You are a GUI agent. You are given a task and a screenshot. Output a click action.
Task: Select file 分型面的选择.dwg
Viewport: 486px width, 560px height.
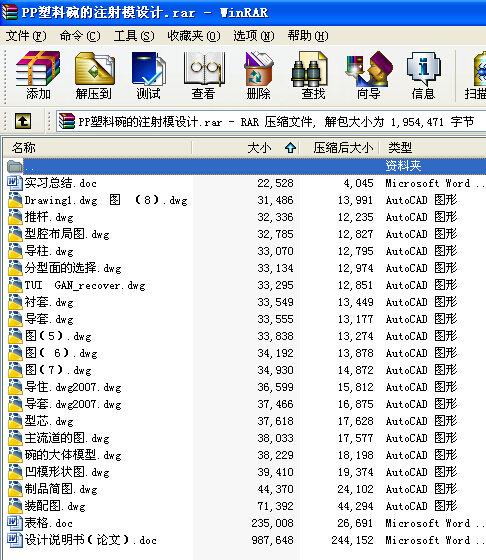[x=73, y=268]
